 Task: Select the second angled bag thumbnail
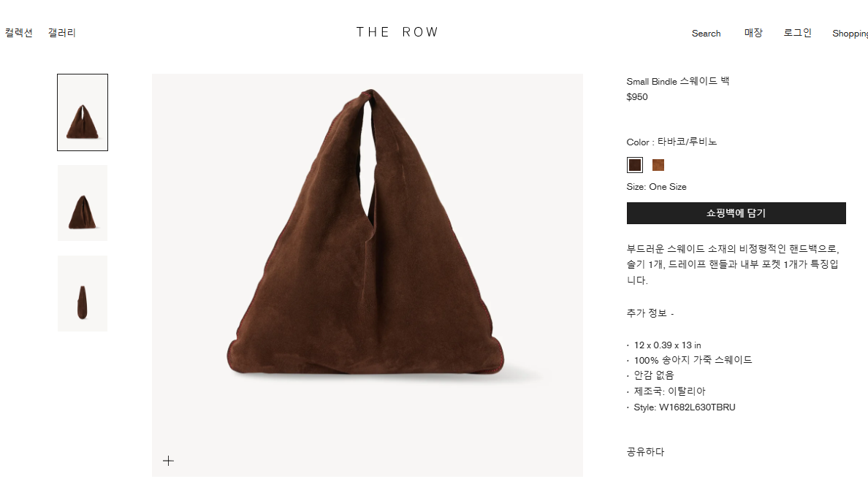click(83, 203)
